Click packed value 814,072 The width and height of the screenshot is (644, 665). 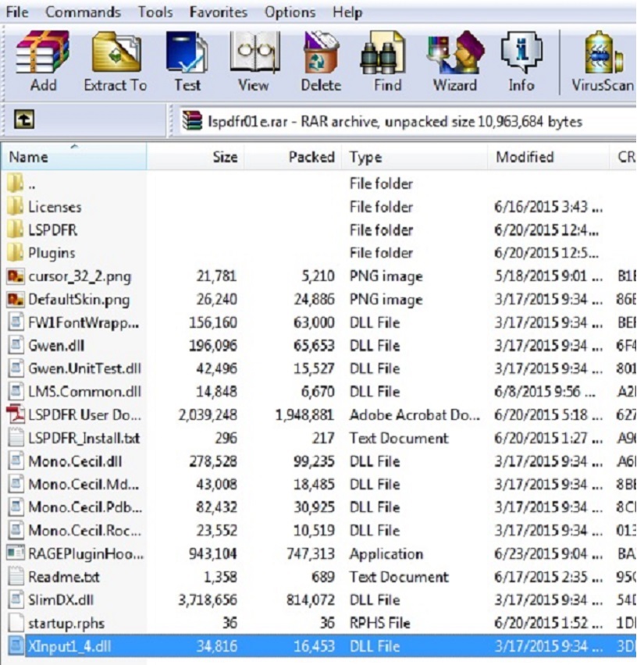point(311,599)
